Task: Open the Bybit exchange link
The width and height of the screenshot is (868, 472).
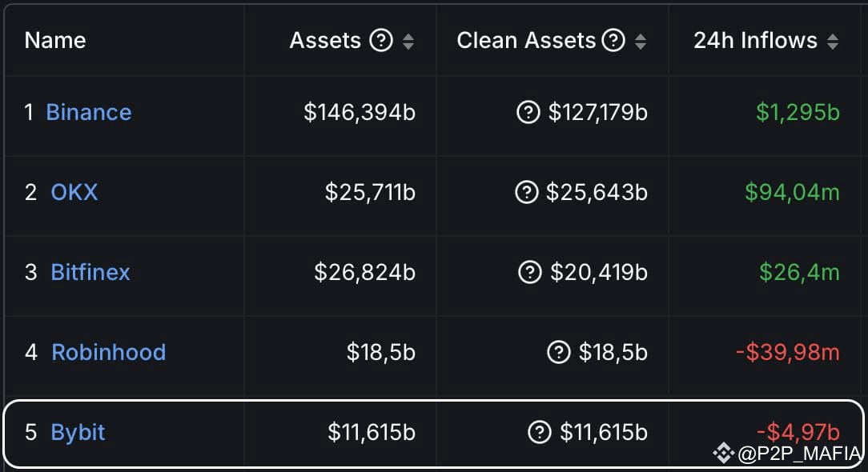Action: 78,433
